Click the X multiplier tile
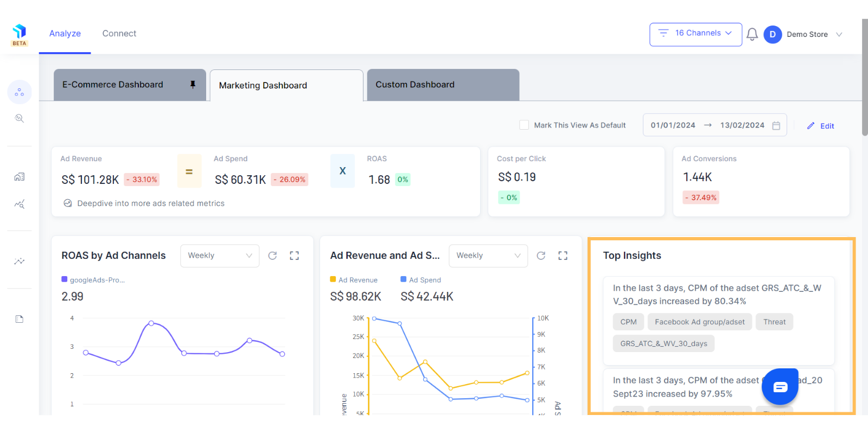The height and width of the screenshot is (434, 868). [x=343, y=171]
